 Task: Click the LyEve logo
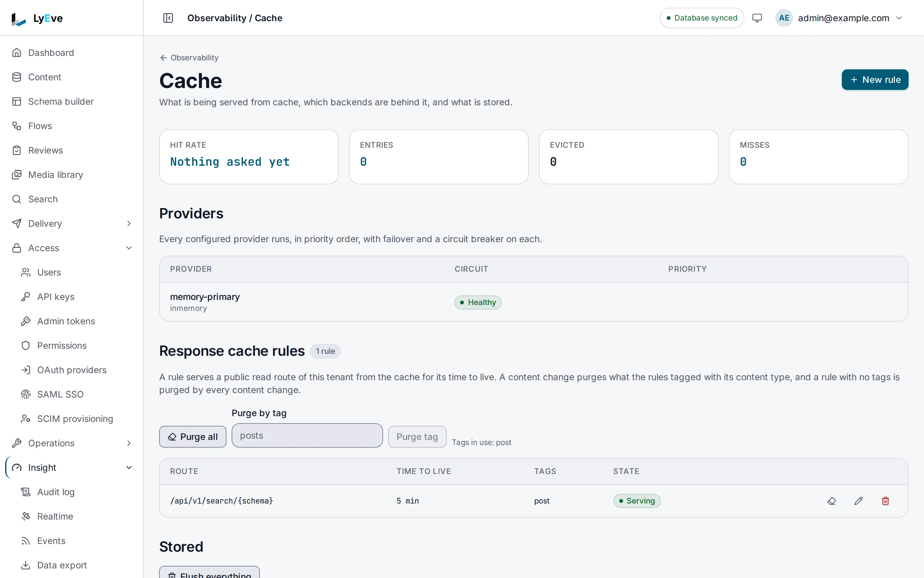click(x=37, y=18)
